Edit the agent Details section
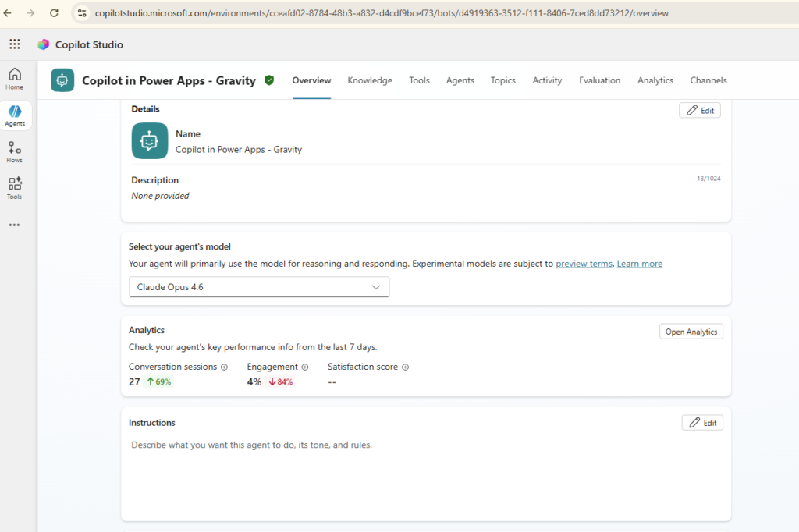 [x=700, y=111]
